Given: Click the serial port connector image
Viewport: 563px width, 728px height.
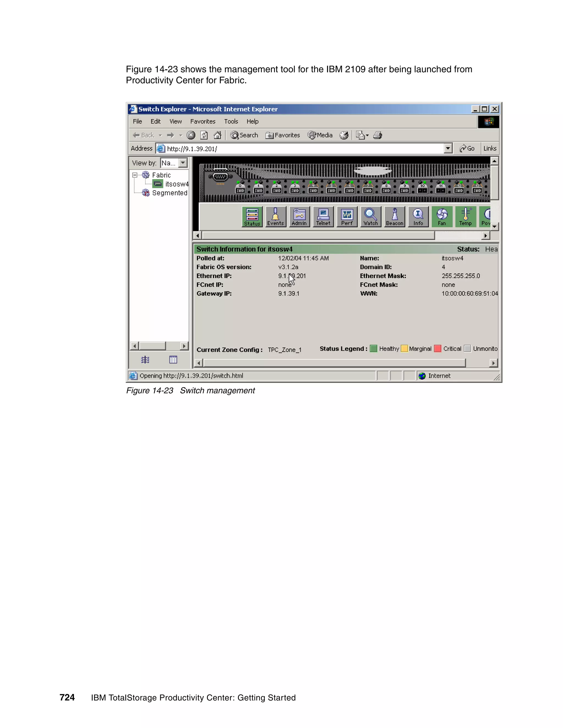Looking at the screenshot, I should click(220, 177).
